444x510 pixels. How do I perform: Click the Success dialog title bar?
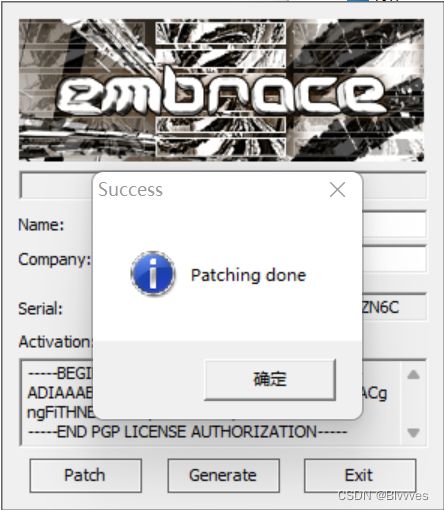coord(213,190)
